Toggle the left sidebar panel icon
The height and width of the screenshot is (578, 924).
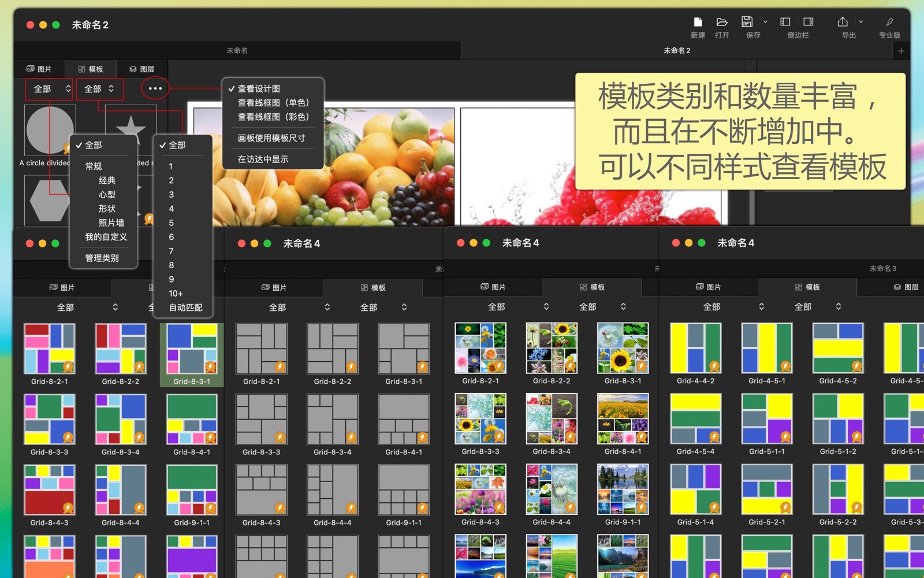(x=785, y=22)
